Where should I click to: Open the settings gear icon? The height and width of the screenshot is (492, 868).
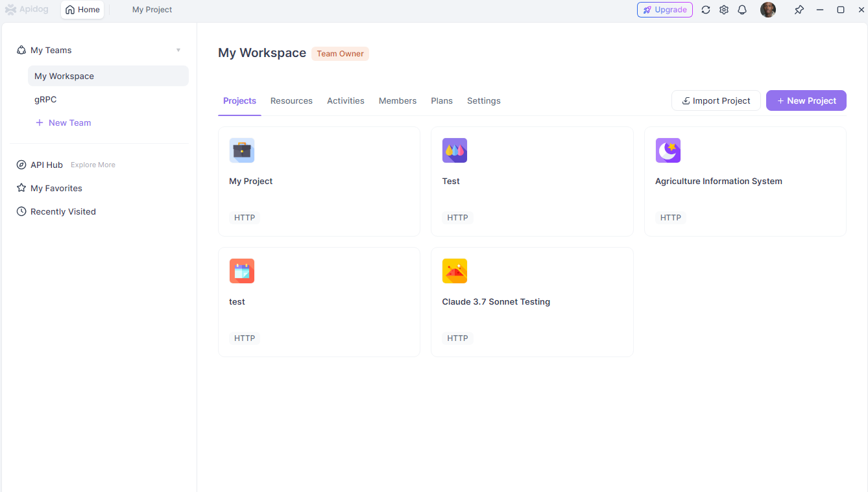click(x=724, y=10)
